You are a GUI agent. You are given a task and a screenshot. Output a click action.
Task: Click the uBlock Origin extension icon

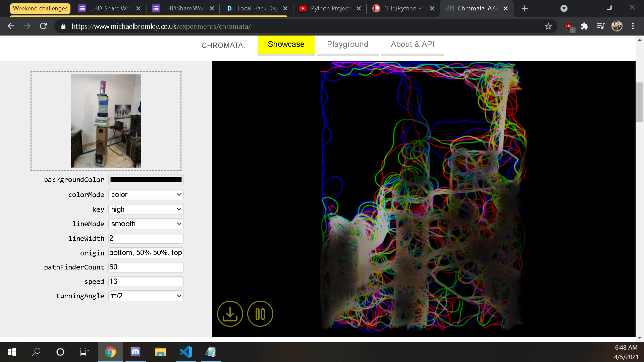tap(569, 26)
